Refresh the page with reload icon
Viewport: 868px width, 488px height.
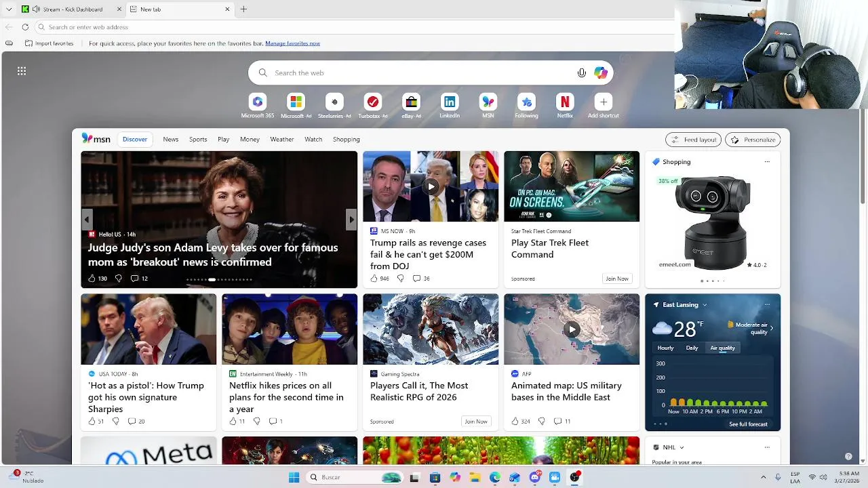tap(25, 27)
